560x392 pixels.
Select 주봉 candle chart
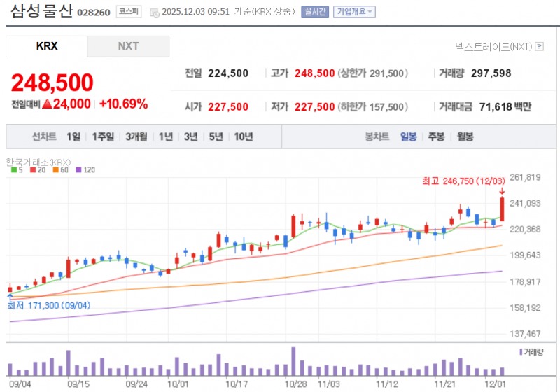pyautogui.click(x=436, y=136)
